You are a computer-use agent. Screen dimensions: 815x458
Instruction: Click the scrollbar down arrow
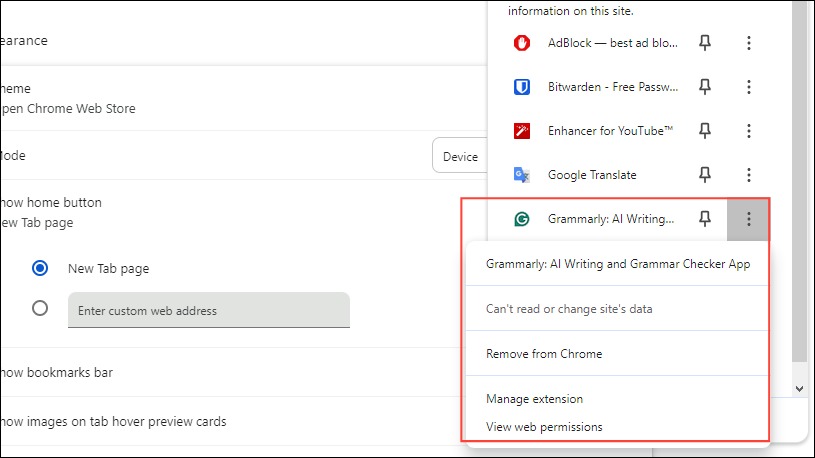coord(799,388)
